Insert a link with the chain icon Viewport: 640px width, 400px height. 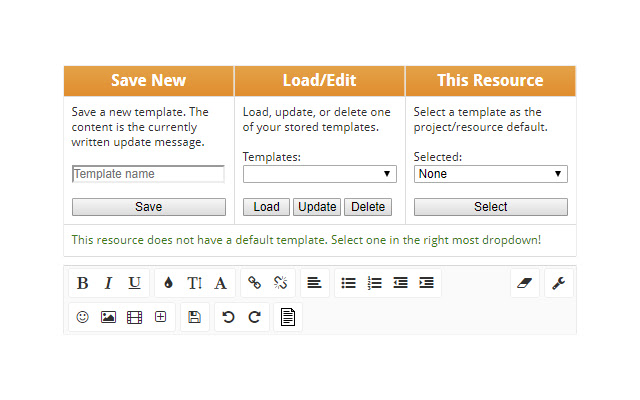(x=254, y=283)
